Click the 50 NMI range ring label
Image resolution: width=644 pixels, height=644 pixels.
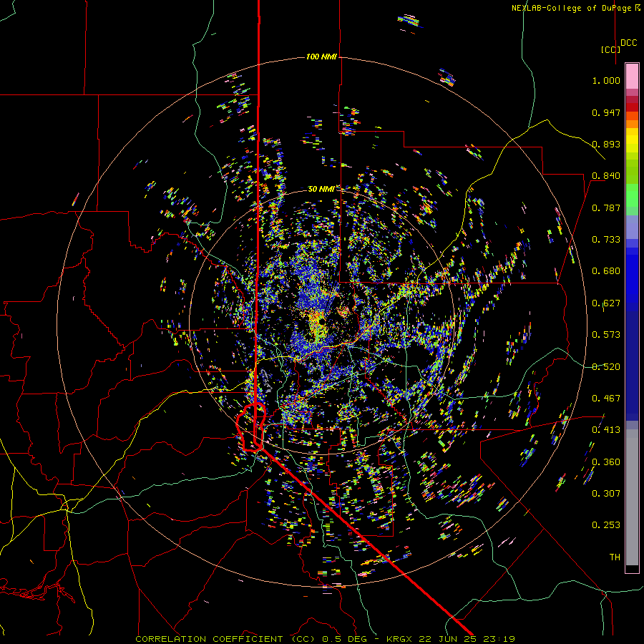coord(321,189)
